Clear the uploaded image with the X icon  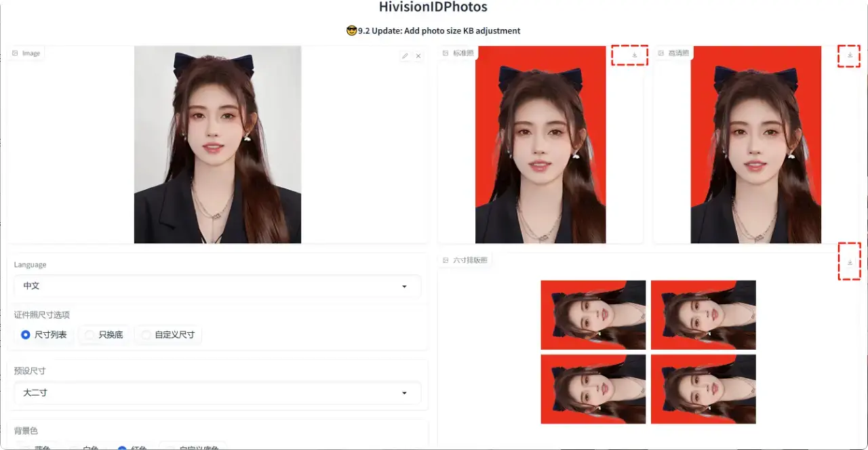(418, 56)
